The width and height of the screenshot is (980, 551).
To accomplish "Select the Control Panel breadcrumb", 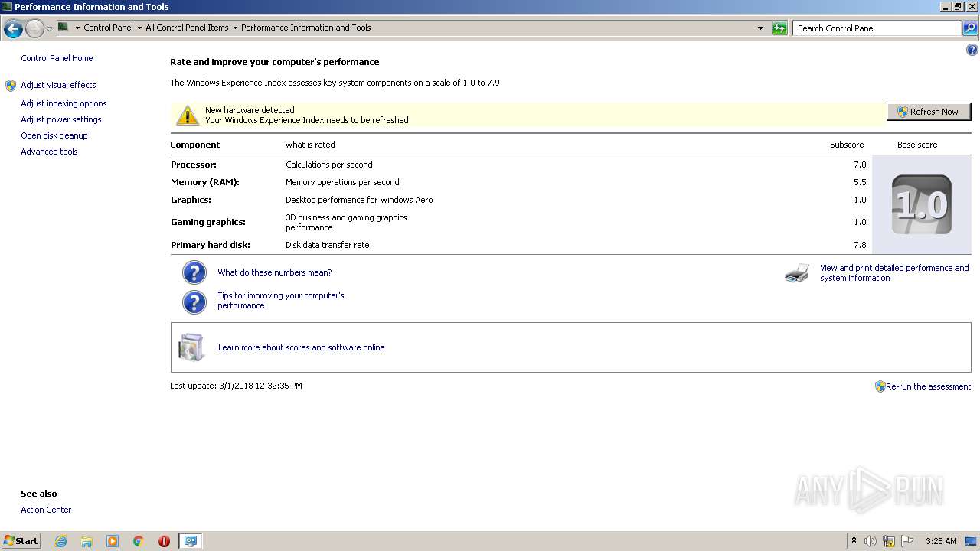I will pyautogui.click(x=108, y=28).
